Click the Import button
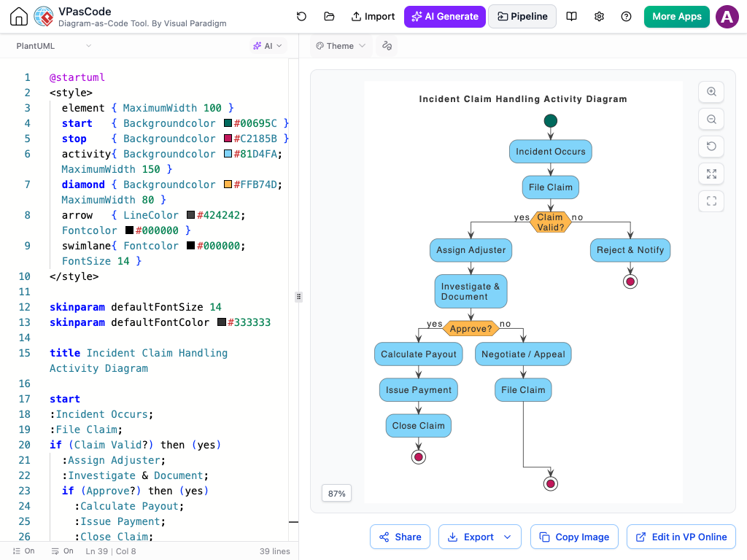The height and width of the screenshot is (560, 747). 373,16
